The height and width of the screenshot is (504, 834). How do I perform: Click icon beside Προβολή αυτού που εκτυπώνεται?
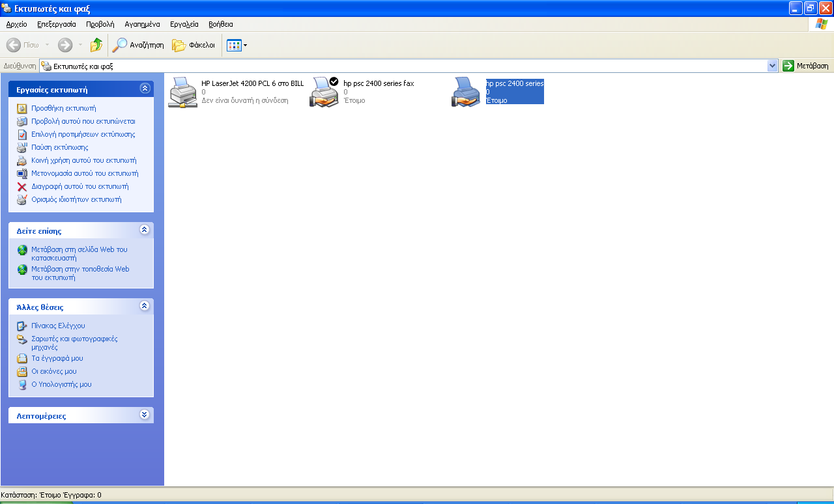[x=22, y=121]
